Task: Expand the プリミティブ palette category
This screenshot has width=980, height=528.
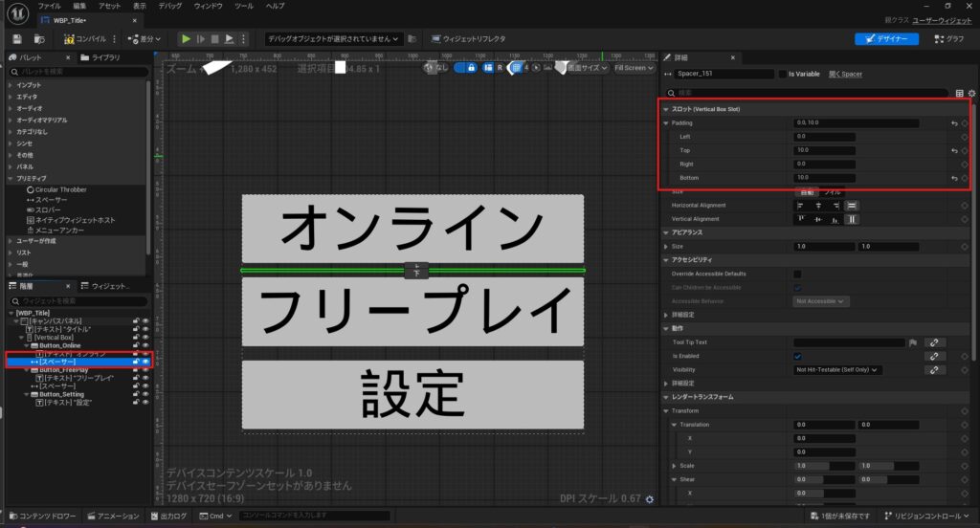Action: tap(10, 179)
